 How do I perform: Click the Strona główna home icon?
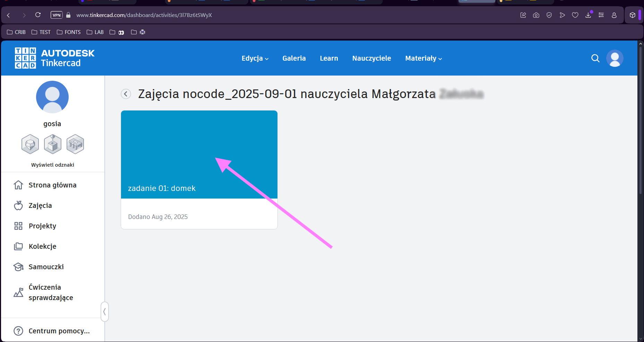tap(18, 185)
